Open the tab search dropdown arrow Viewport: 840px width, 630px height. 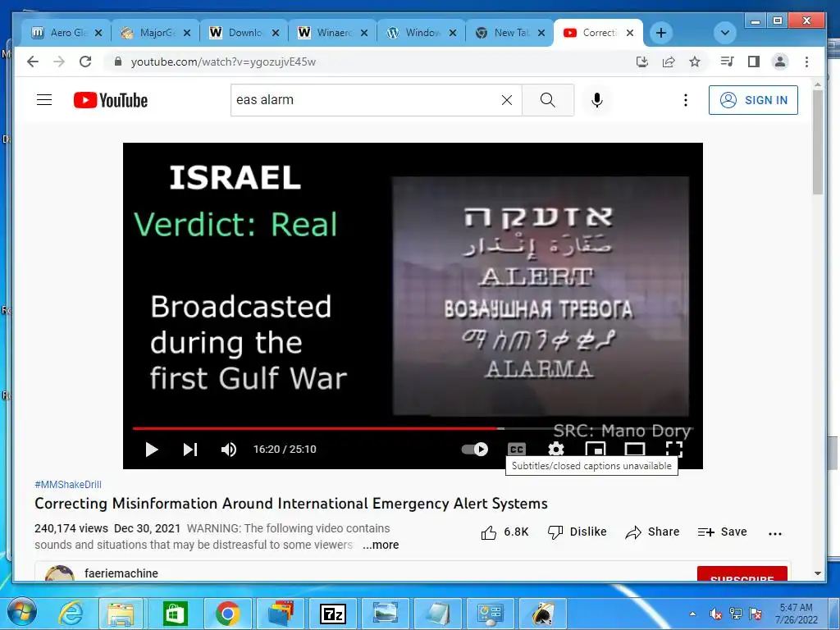725,33
